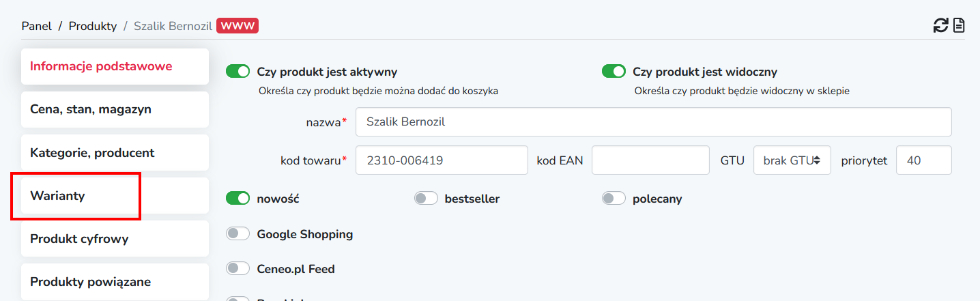Enable the 'polecany' switch

614,199
